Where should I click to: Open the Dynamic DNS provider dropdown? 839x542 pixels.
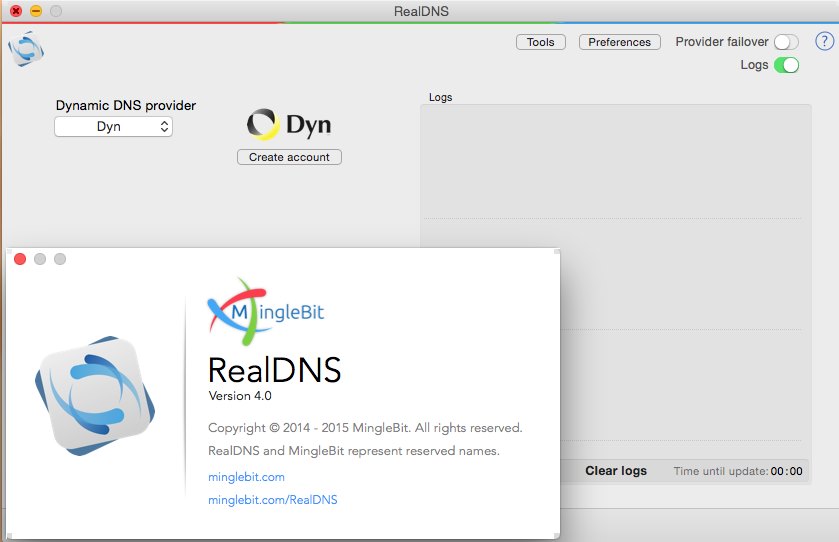pos(113,127)
